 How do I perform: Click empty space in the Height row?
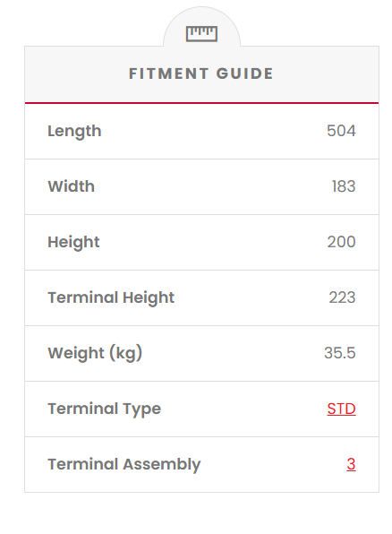coord(211,242)
